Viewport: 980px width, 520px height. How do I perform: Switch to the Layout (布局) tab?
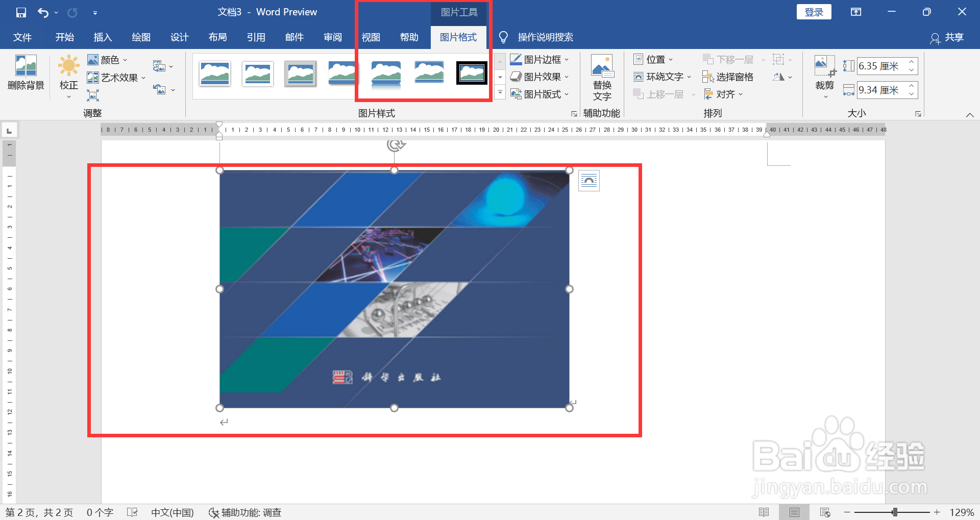coord(218,37)
